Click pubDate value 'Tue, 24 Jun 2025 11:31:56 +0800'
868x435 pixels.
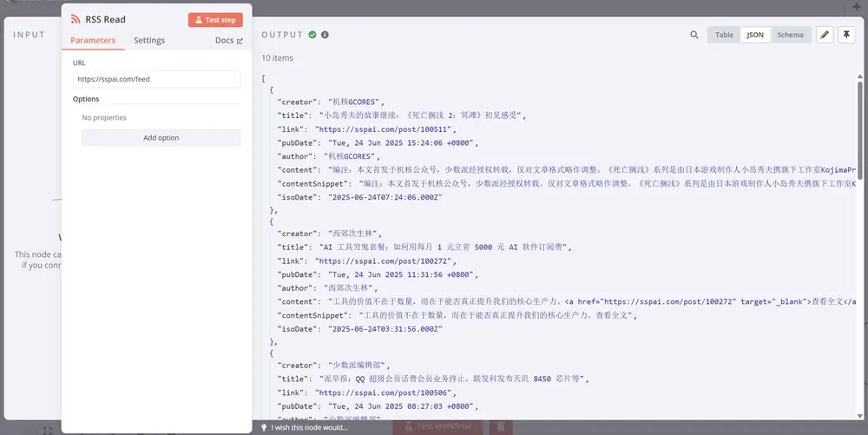click(x=403, y=274)
